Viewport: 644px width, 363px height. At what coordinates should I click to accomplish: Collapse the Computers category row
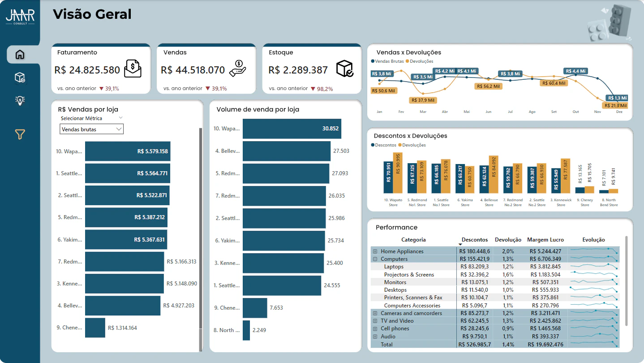[375, 259]
